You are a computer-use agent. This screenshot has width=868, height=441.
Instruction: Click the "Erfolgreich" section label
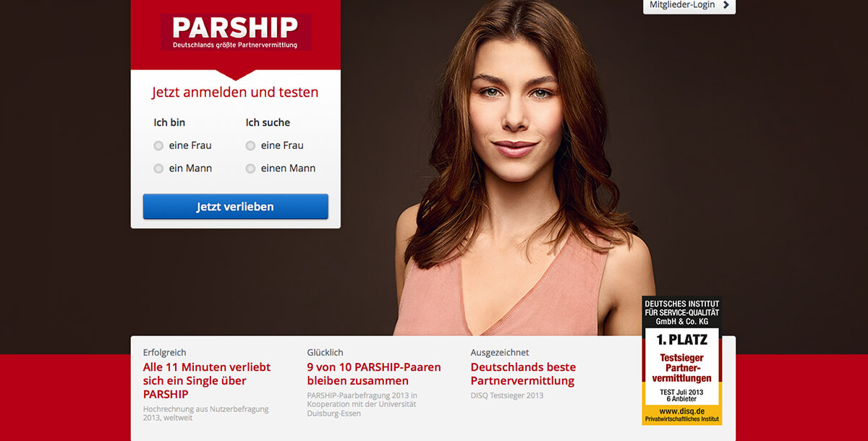pyautogui.click(x=165, y=353)
